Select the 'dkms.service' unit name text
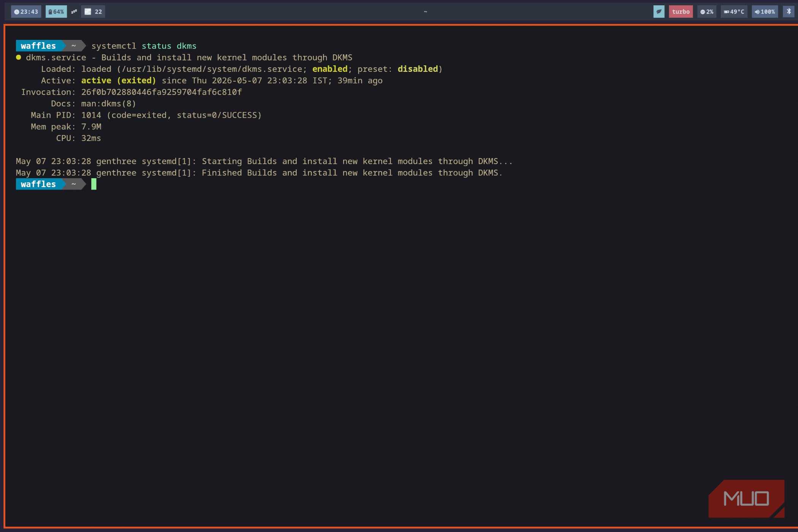The height and width of the screenshot is (532, 798). pos(56,57)
